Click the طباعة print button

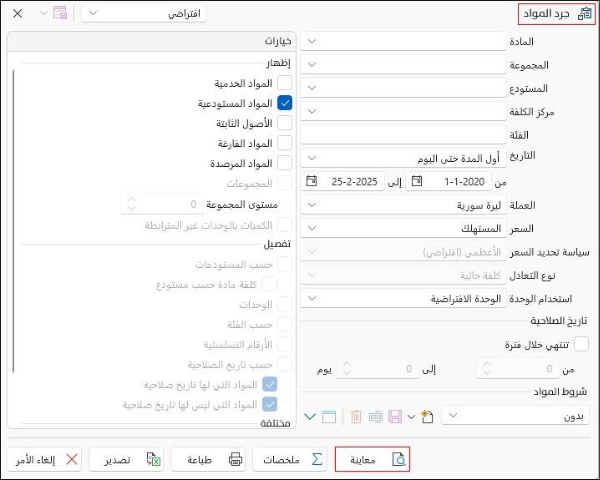click(208, 459)
